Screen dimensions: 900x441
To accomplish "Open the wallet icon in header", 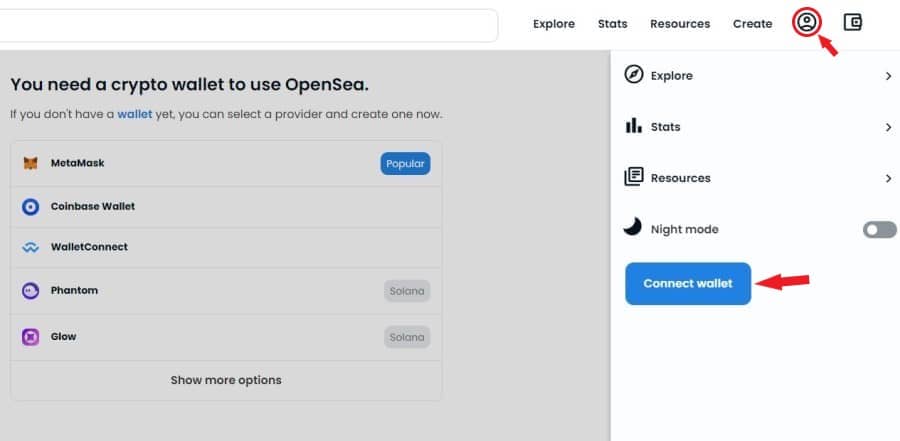I will pos(853,22).
